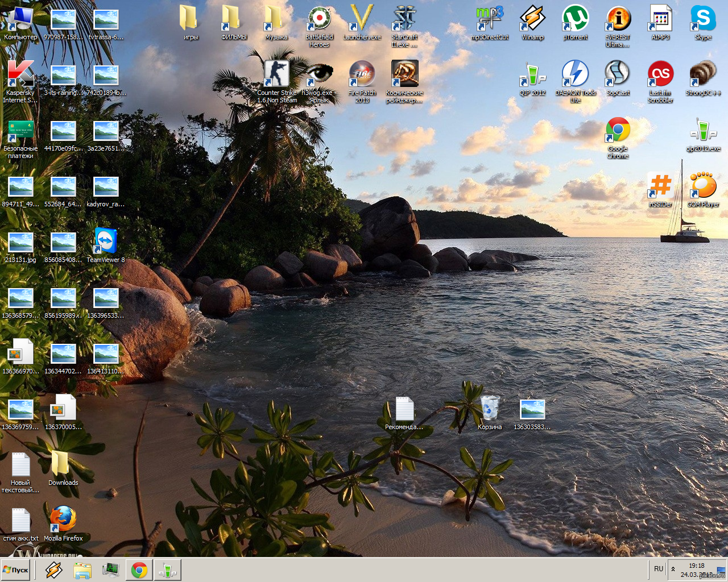Open mp3DirectCut shortcut
The image size is (728, 582).
pos(490,23)
